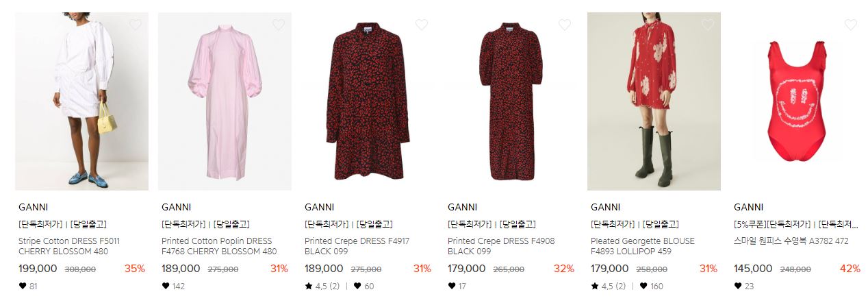The image size is (868, 305).
Task: Add Pleated Georgette BLOUSE to wishlist
Action: point(707,25)
